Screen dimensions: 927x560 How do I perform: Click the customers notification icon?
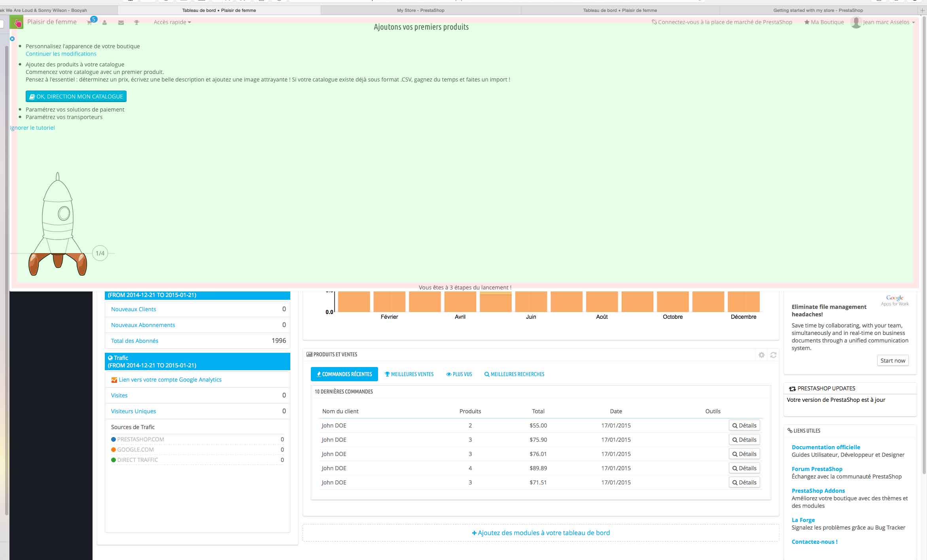click(x=104, y=23)
